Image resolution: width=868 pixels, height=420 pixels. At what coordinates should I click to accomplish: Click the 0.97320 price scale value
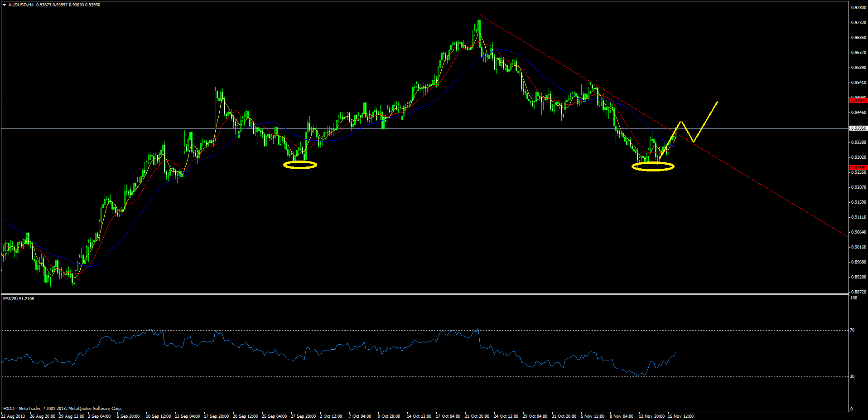859,23
